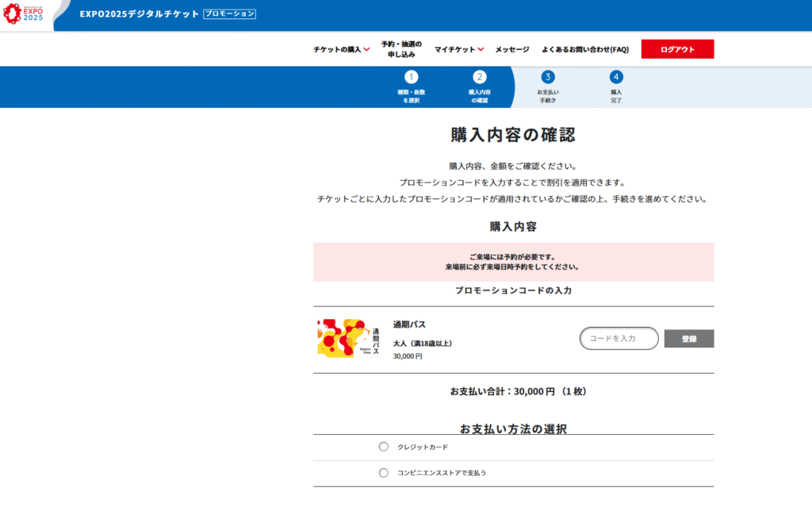Expand the マイチケット dropdown menu
The width and height of the screenshot is (812, 507).
pyautogui.click(x=459, y=49)
